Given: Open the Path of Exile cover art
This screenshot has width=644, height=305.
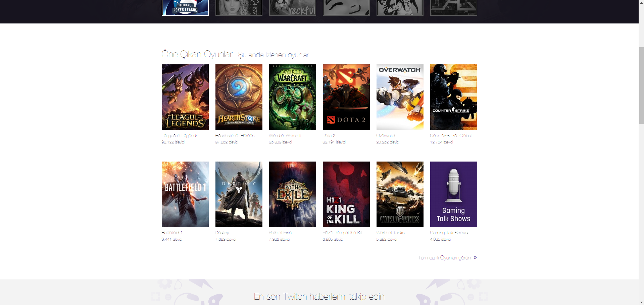Looking at the screenshot, I should 292,194.
